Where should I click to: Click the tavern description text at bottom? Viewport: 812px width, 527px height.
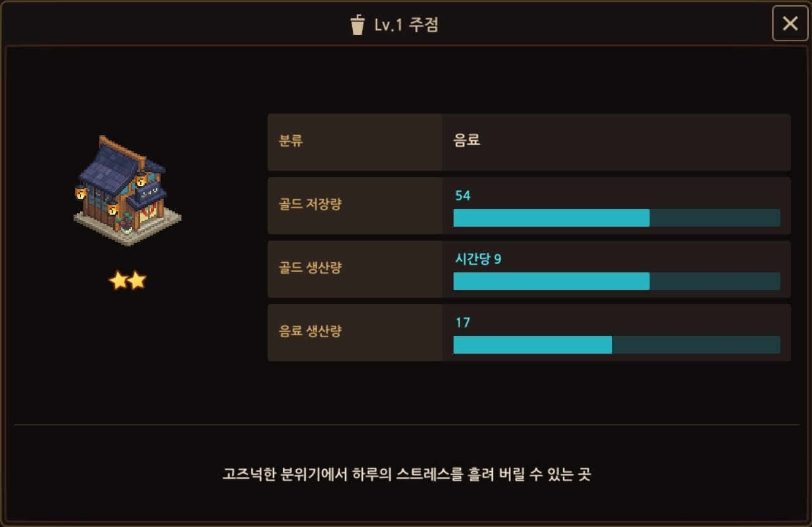(407, 474)
